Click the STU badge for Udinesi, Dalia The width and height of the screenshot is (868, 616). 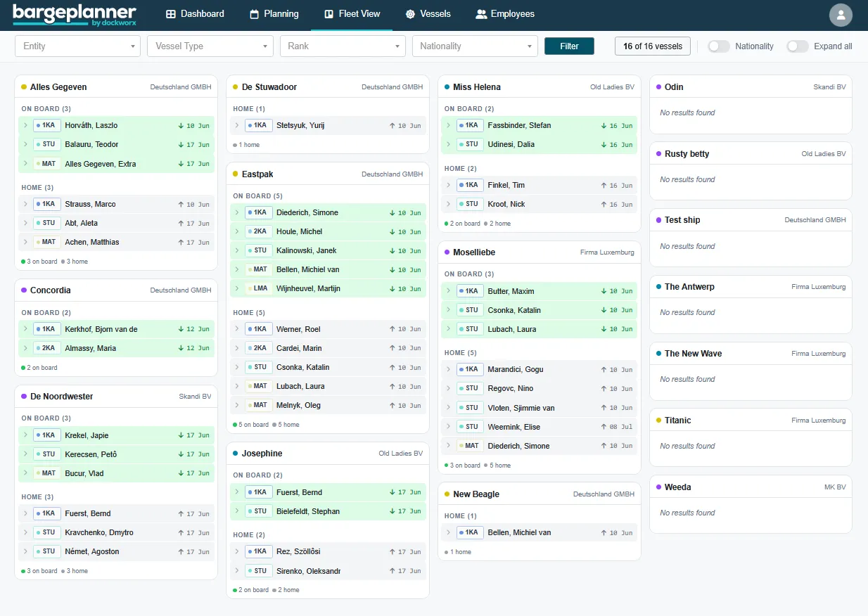(470, 145)
